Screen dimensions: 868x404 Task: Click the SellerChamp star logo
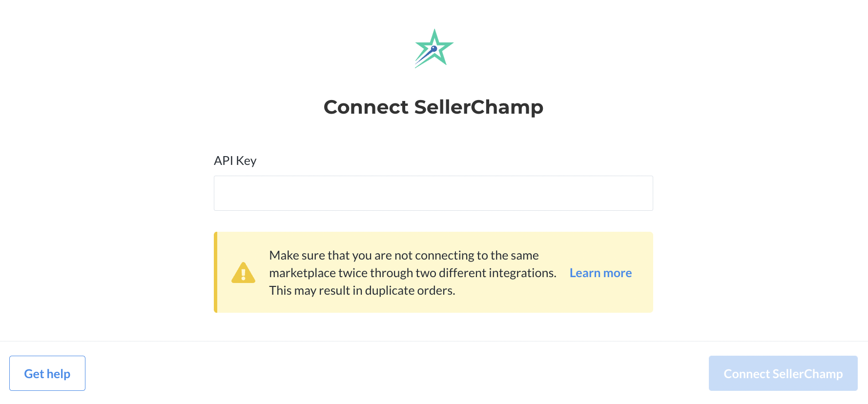click(x=434, y=48)
